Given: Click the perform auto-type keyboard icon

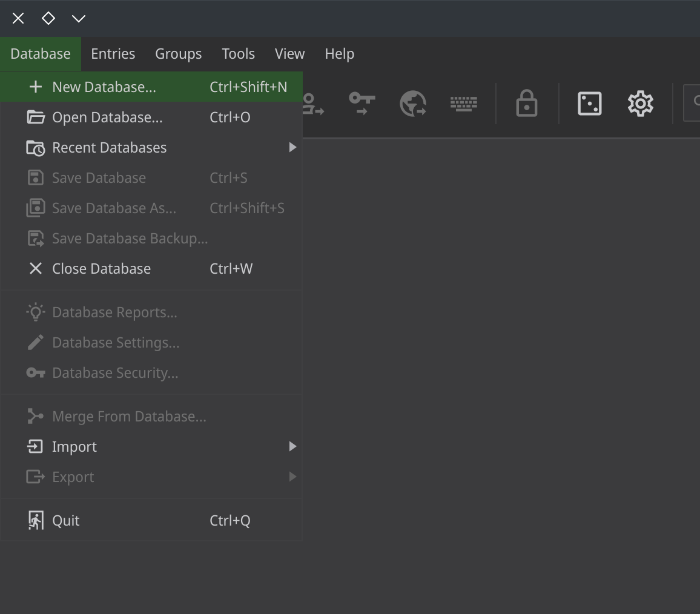Looking at the screenshot, I should click(x=464, y=103).
